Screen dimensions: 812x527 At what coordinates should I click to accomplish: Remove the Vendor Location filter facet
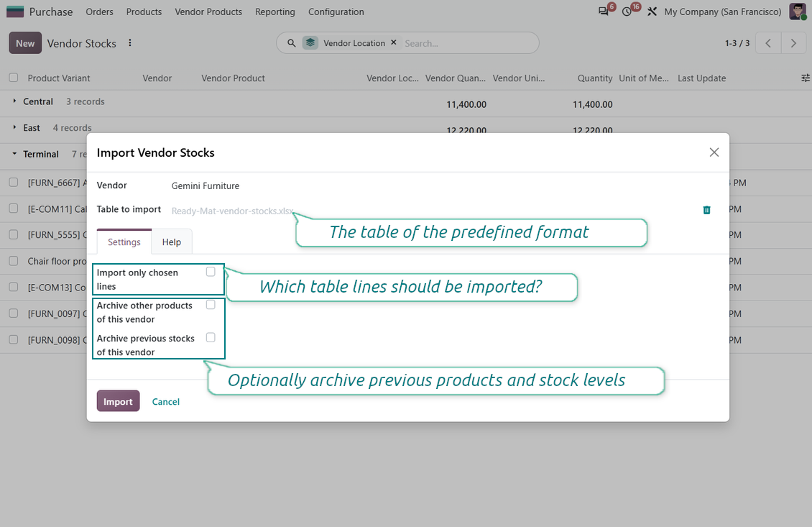pos(394,42)
